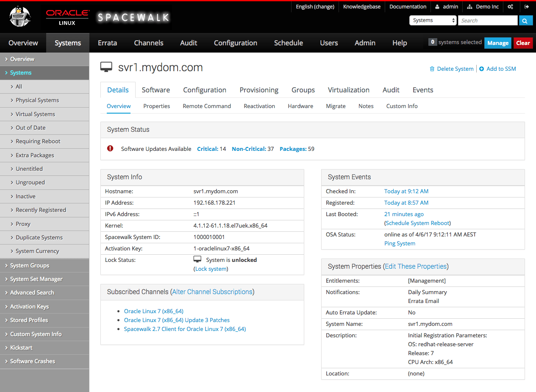Click the admin user icon

(x=437, y=7)
